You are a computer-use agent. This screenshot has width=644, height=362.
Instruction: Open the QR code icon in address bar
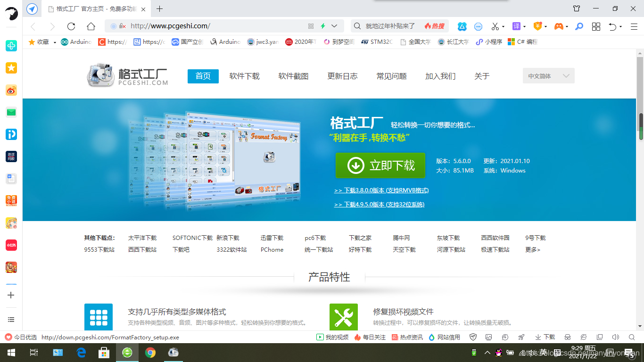311,26
